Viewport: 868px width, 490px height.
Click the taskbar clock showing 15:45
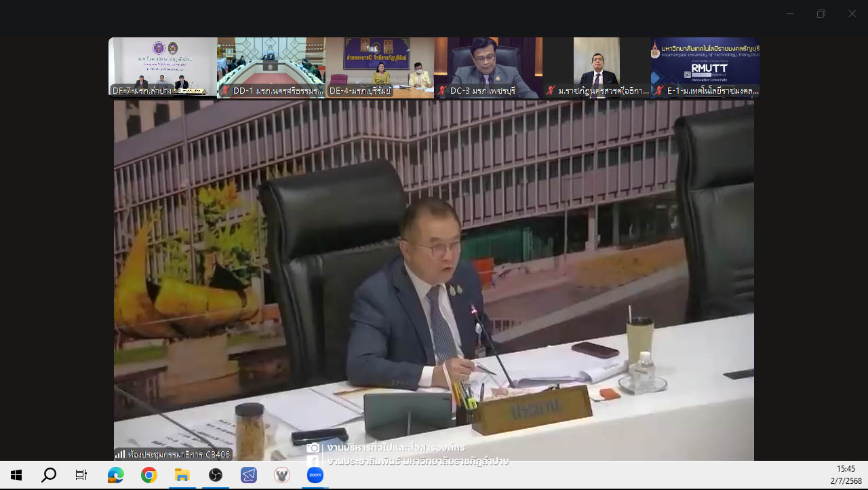[846, 469]
